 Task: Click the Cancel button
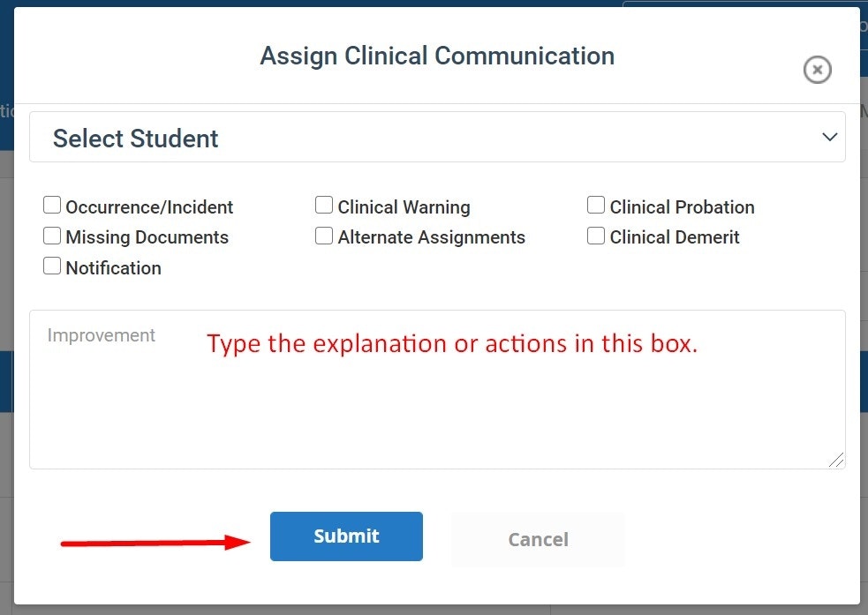click(x=537, y=539)
